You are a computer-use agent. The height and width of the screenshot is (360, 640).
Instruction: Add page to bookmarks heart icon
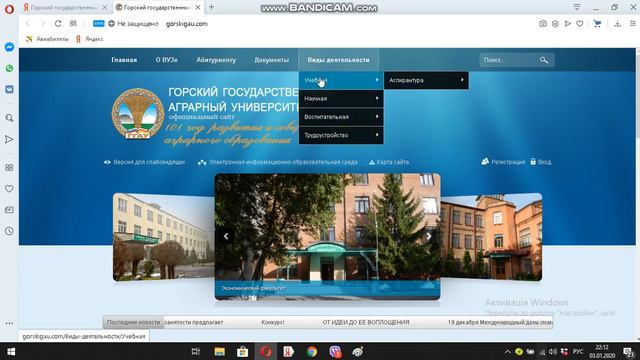click(580, 24)
